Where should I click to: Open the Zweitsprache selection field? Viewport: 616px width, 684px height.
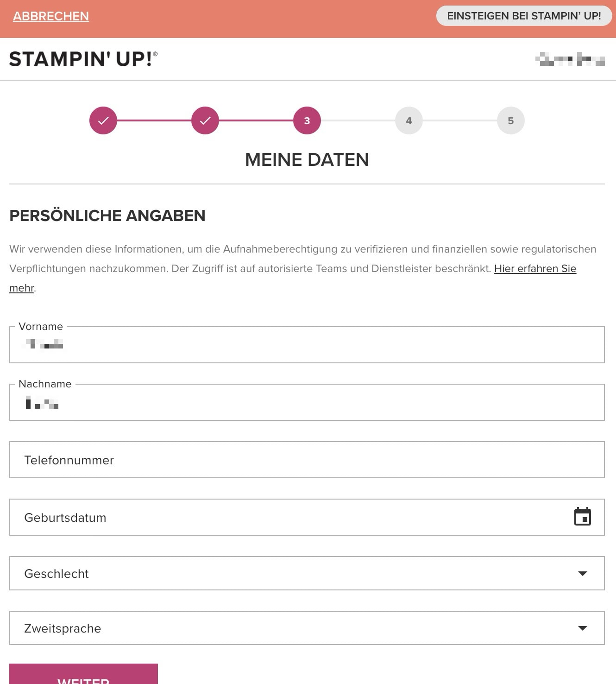[x=307, y=628]
